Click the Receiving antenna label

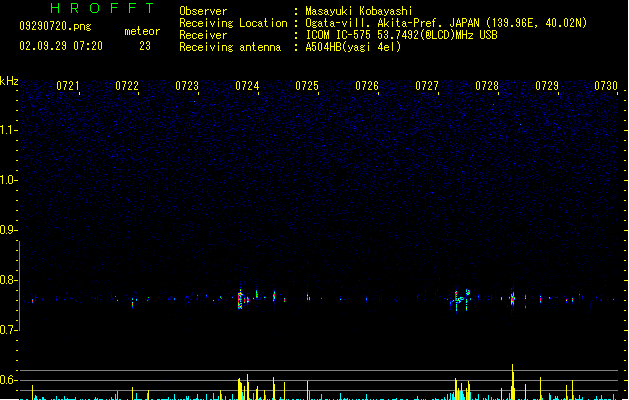tap(230, 47)
